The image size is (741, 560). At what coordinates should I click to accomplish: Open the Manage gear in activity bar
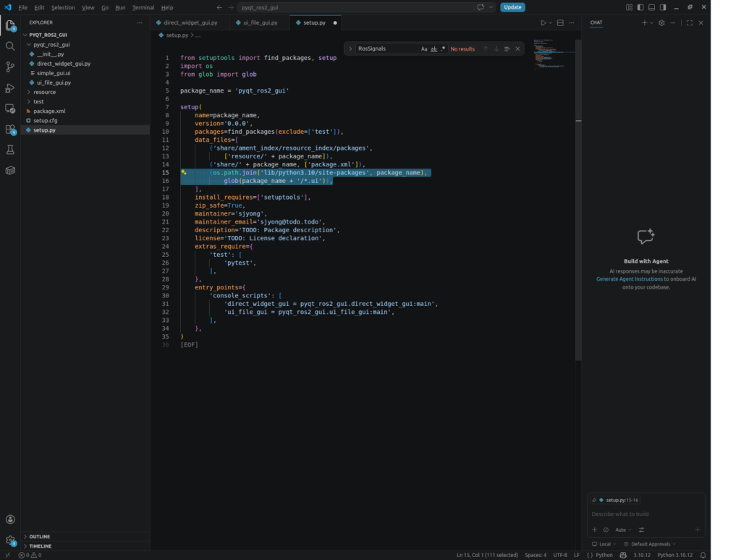tap(10, 540)
